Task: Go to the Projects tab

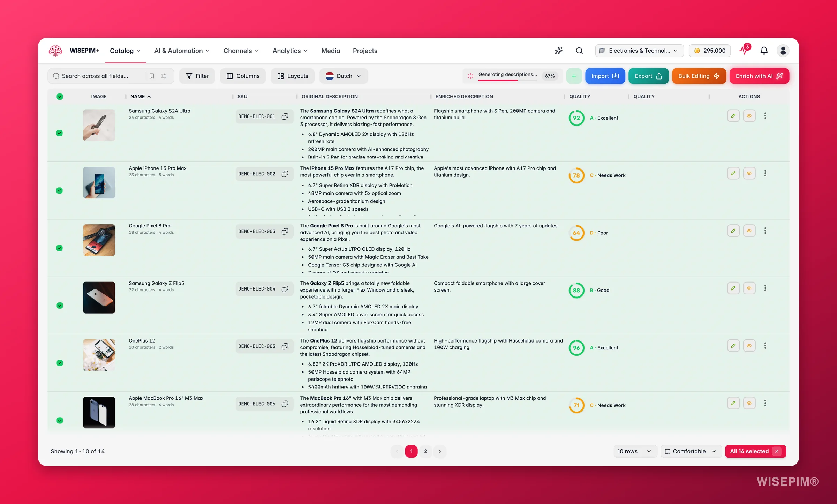Action: point(365,51)
